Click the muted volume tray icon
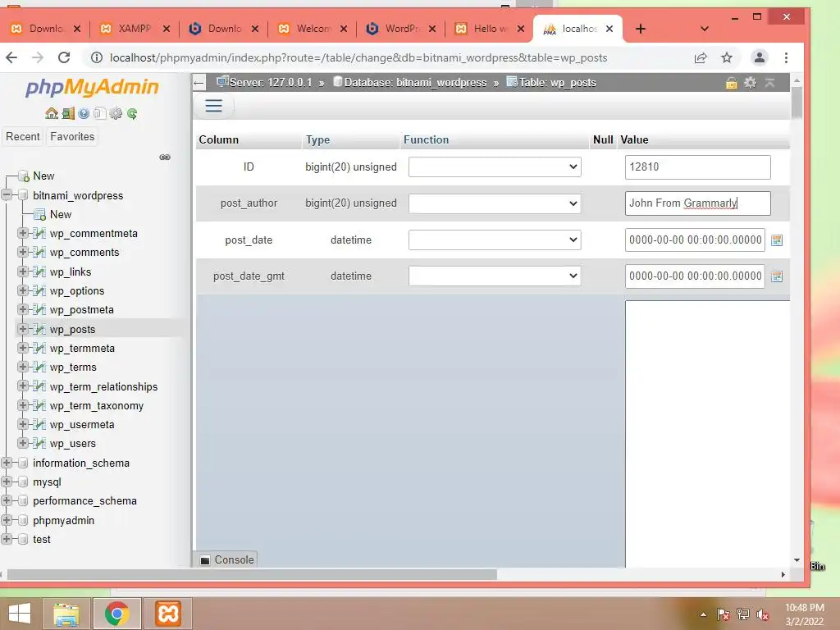Viewport: 840px width, 630px height. click(x=763, y=614)
